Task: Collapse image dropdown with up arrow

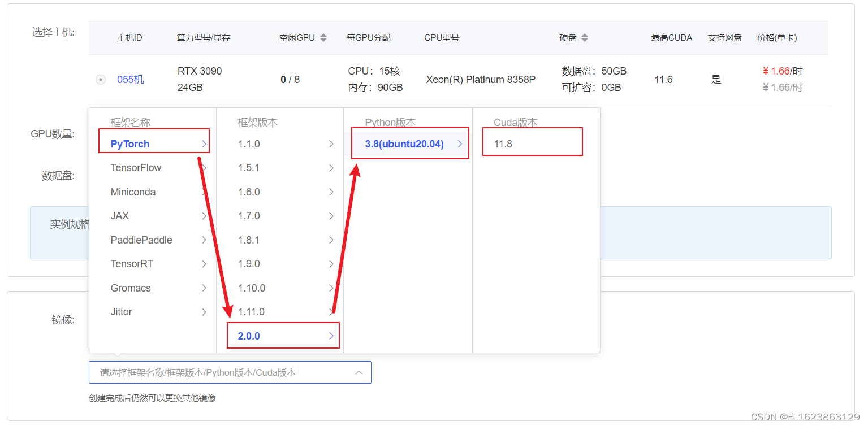Action: pyautogui.click(x=359, y=372)
